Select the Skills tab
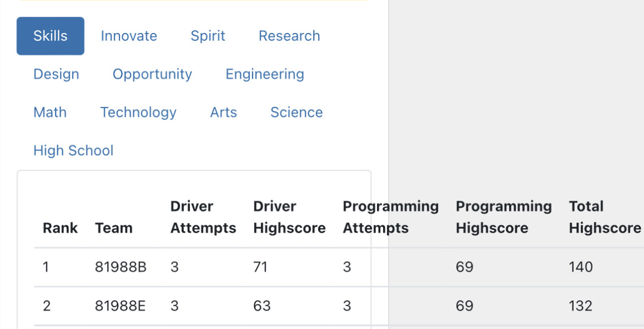The width and height of the screenshot is (644, 329). tap(50, 36)
